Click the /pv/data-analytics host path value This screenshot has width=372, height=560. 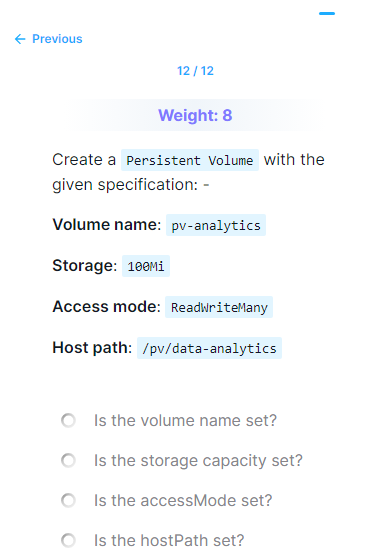[210, 348]
